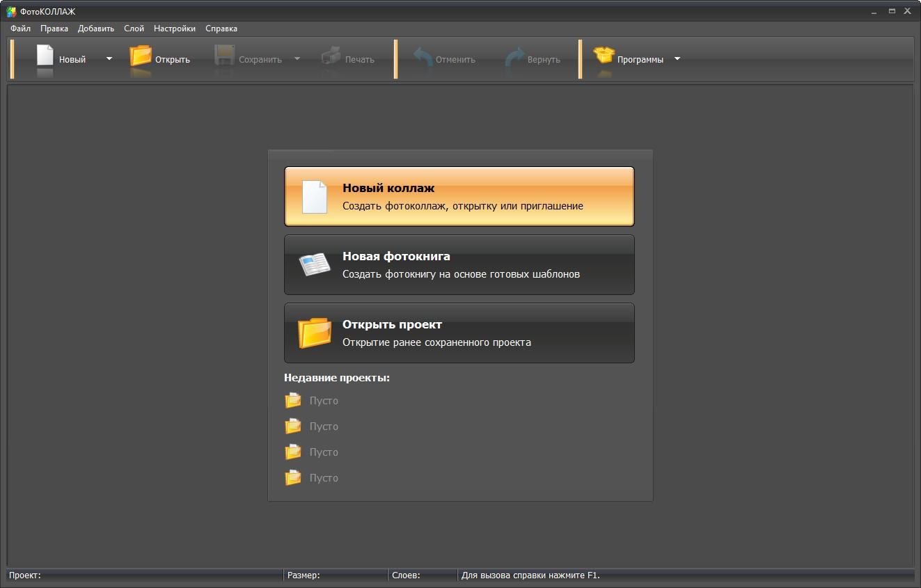
Task: Click the Открыть label in the toolbar
Action: pos(173,60)
